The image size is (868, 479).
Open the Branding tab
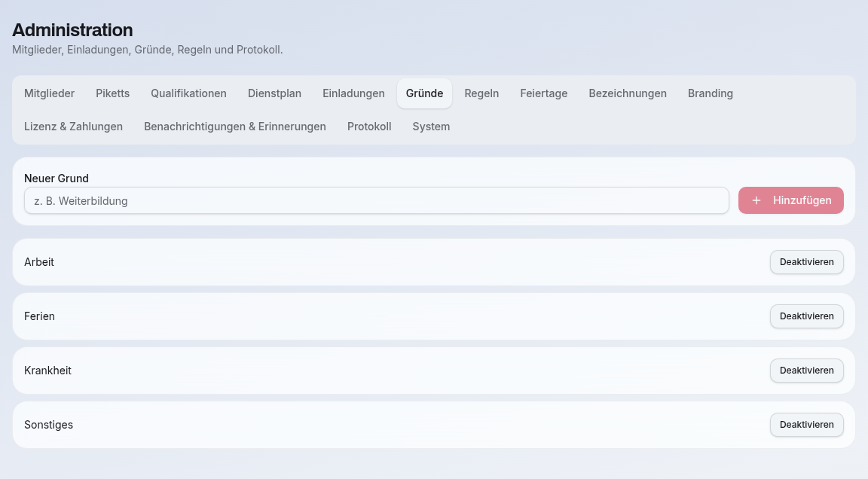711,93
